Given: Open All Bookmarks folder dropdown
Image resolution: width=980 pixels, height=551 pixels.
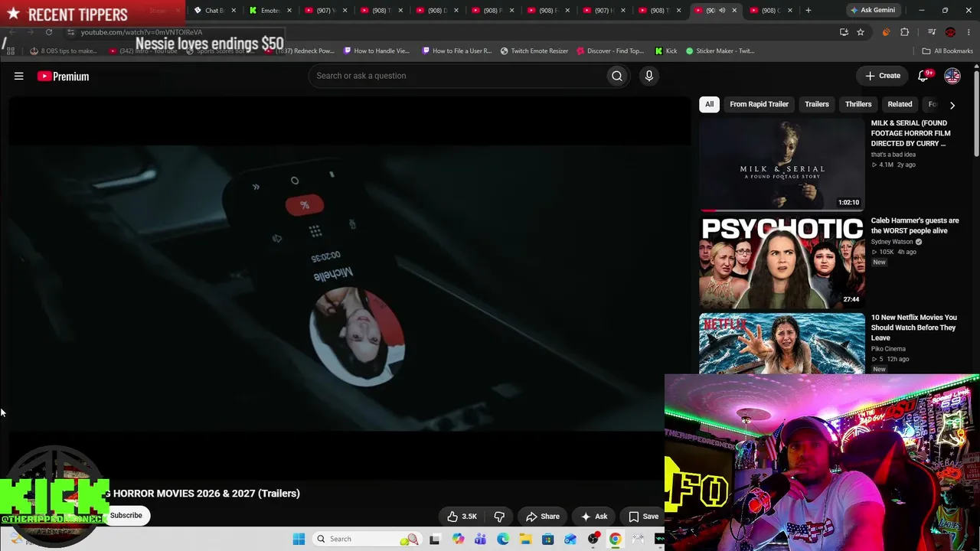Looking at the screenshot, I should pos(947,51).
